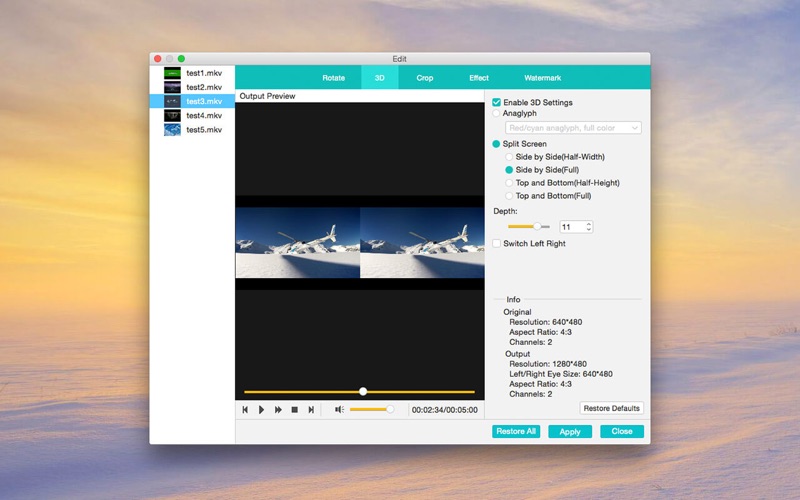Click the volume slider handle
Image resolution: width=800 pixels, height=500 pixels.
390,409
